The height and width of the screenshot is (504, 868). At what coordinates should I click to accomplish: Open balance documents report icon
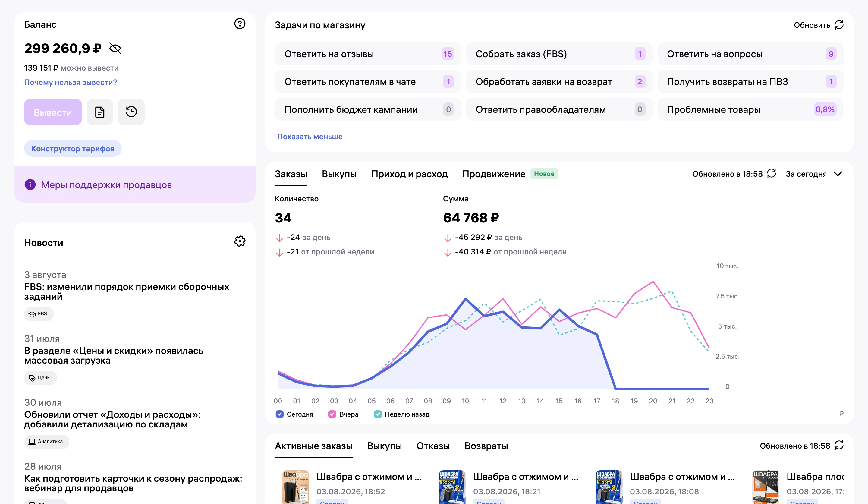pyautogui.click(x=100, y=112)
